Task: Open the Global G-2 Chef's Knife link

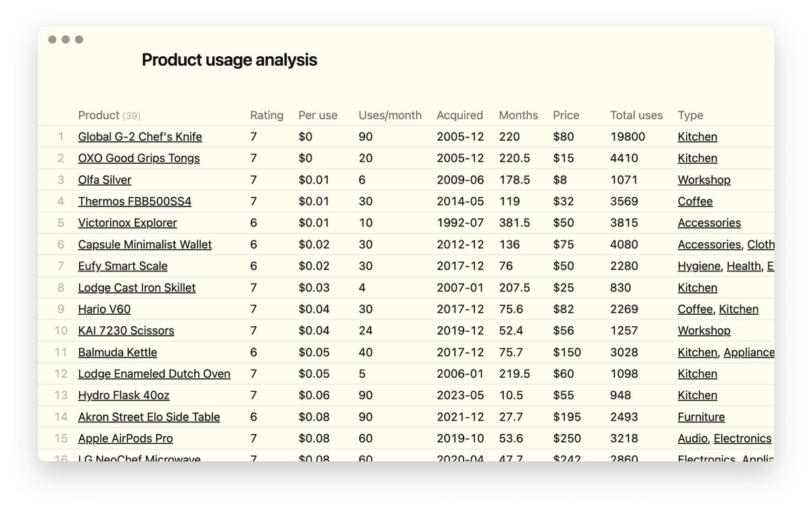Action: click(140, 137)
